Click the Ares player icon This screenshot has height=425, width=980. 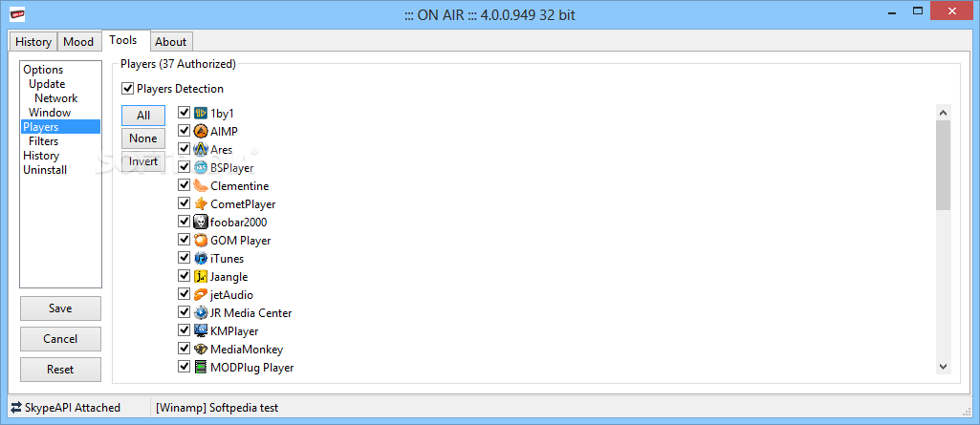201,149
